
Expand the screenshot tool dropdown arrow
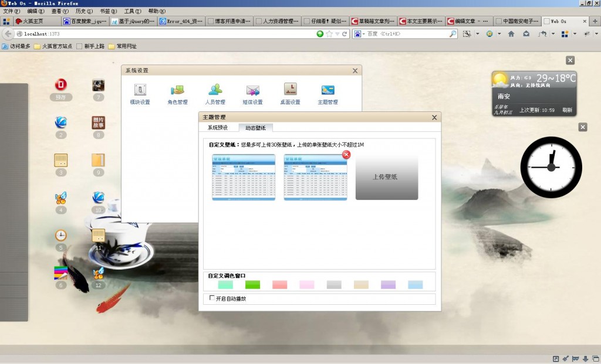point(477,33)
